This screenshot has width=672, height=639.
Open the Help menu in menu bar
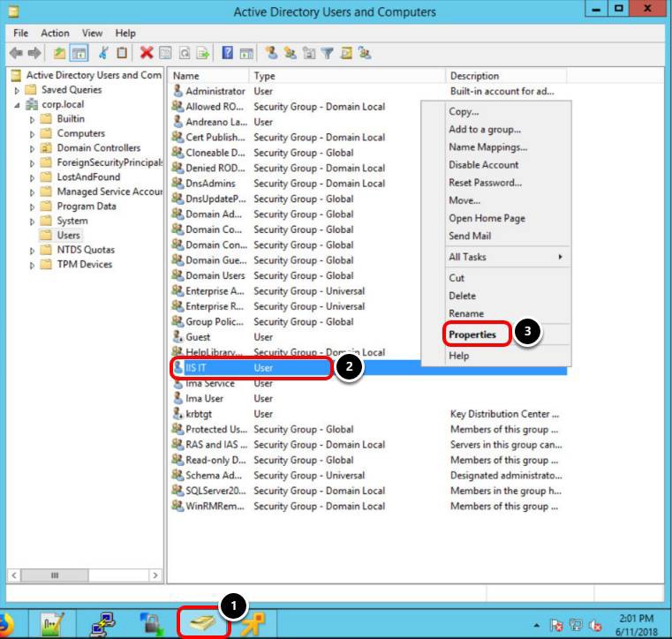tap(125, 33)
